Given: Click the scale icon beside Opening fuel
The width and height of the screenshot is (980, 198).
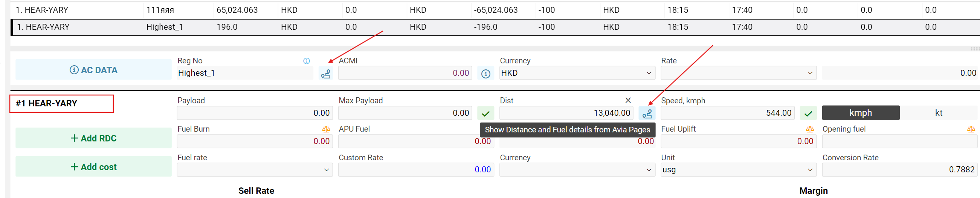Looking at the screenshot, I should tap(971, 129).
